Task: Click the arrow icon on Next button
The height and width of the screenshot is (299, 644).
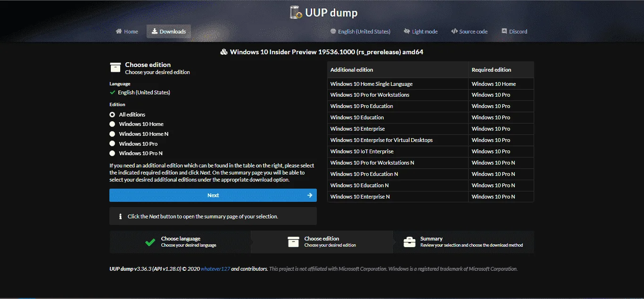Action: pos(310,195)
